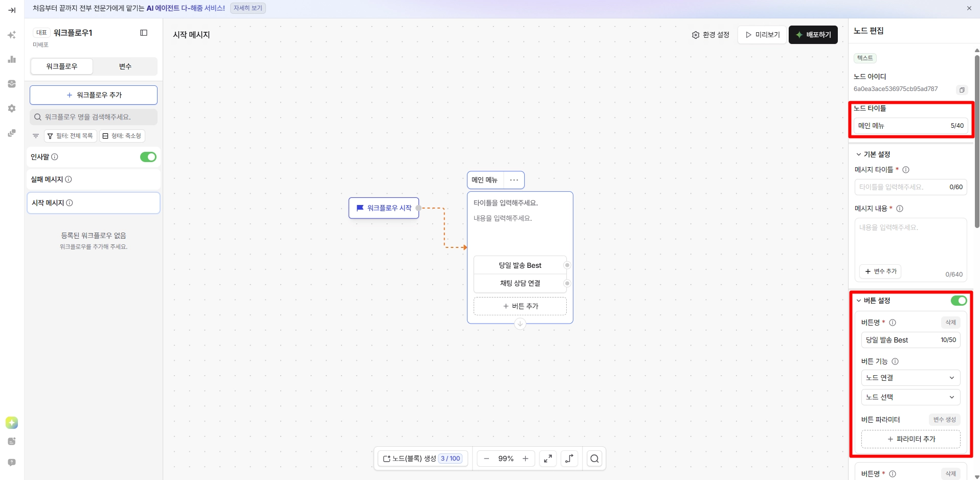980x480 pixels.
Task: Click info icon next to 시작 메시지
Action: [x=70, y=203]
